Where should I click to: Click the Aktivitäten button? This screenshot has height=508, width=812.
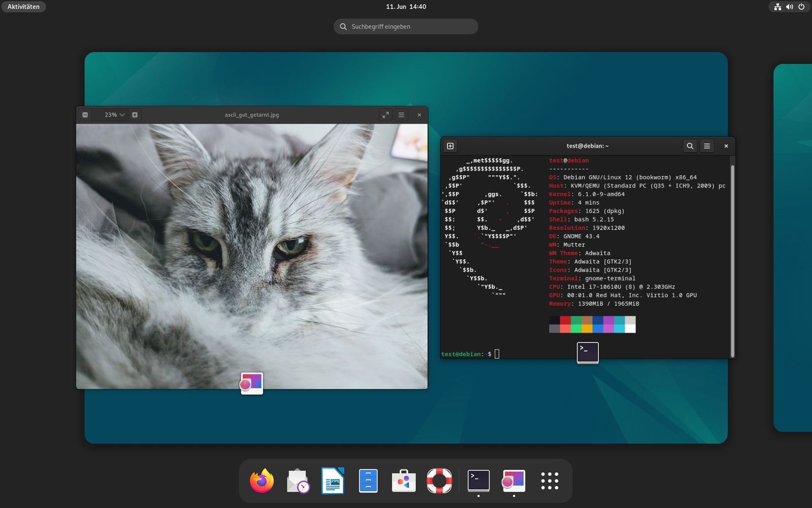coord(23,7)
